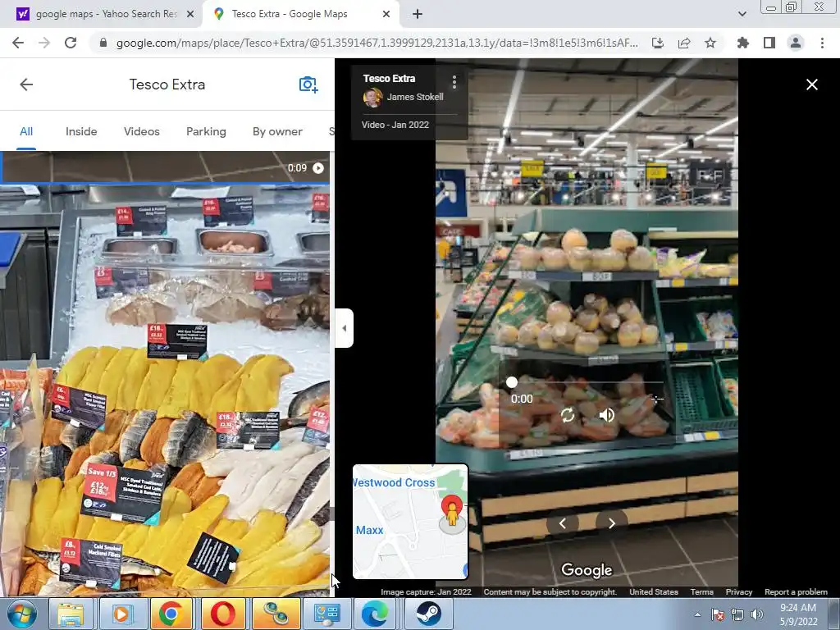840x630 pixels.
Task: Show the previous photo
Action: click(x=563, y=523)
